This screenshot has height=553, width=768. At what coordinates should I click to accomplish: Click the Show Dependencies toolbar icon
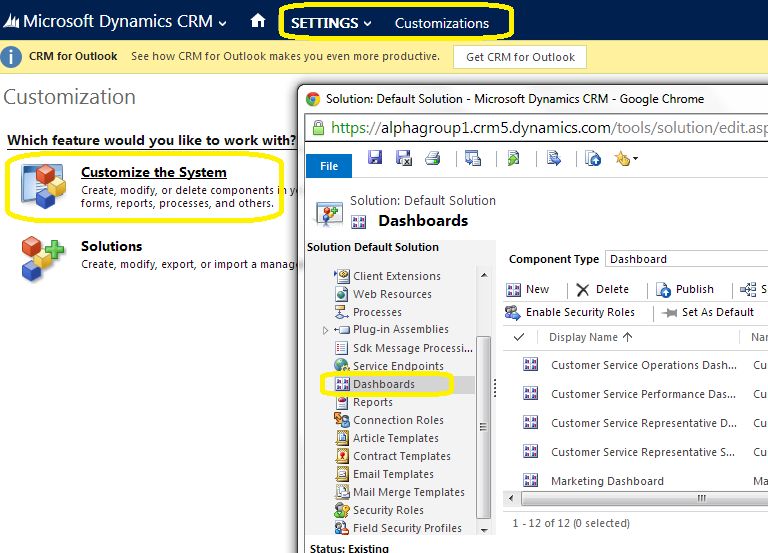tap(473, 158)
